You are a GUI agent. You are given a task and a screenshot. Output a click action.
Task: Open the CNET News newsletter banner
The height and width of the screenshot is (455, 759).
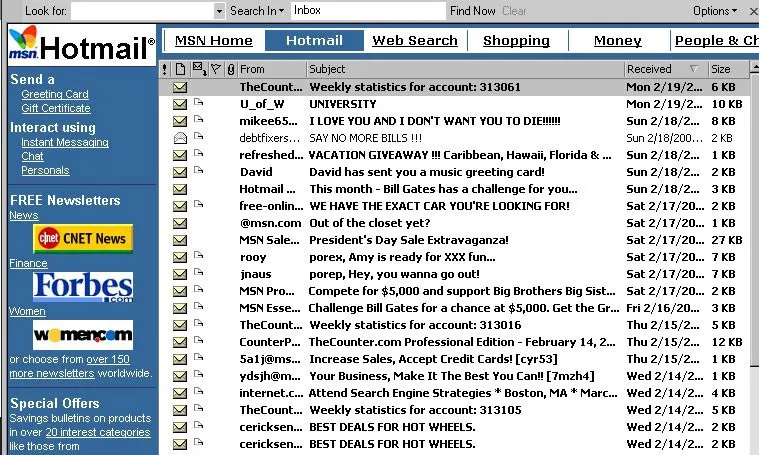pos(83,238)
